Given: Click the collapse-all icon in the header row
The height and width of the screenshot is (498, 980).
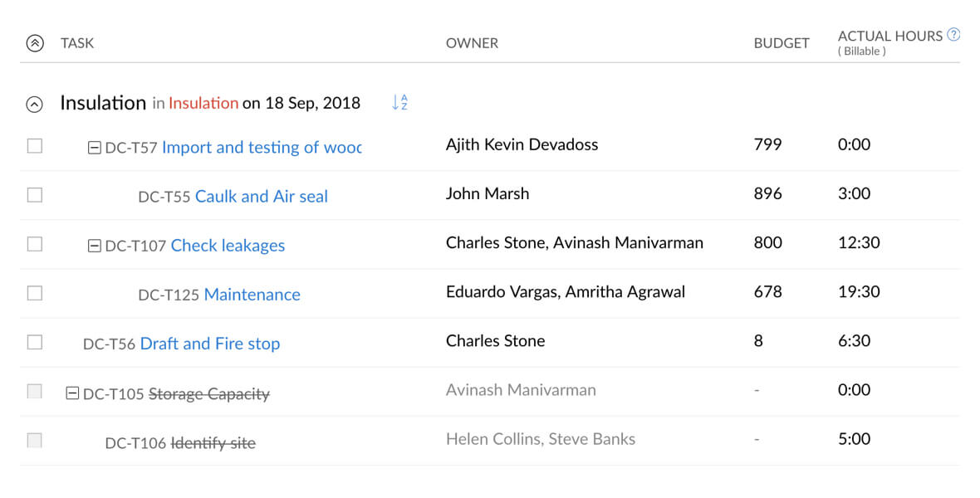Looking at the screenshot, I should tap(33, 42).
